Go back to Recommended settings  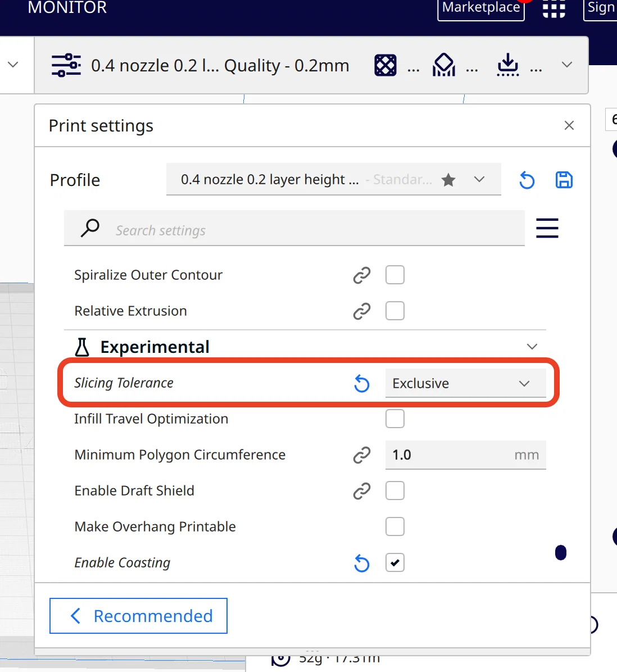138,616
